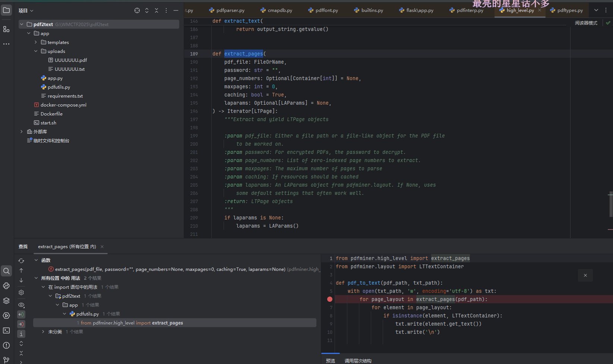Hide the project panel with minimize dash
Screen dimensions: 613x364
176,10
